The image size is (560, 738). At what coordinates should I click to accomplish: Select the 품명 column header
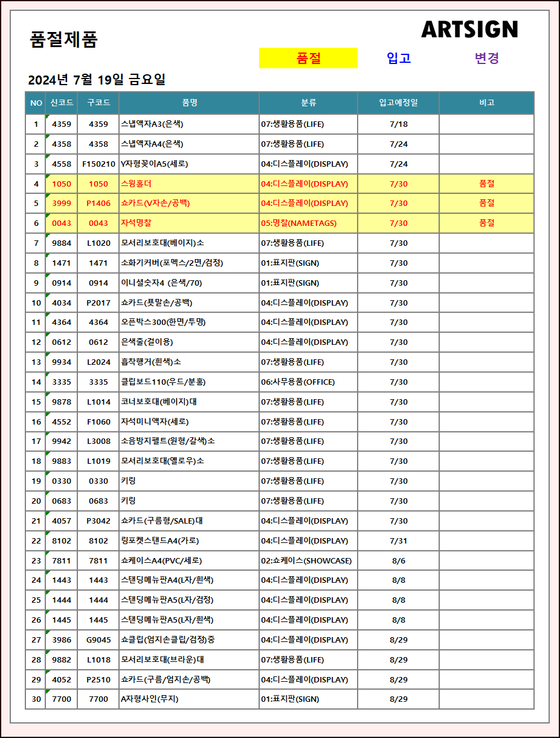tap(189, 103)
